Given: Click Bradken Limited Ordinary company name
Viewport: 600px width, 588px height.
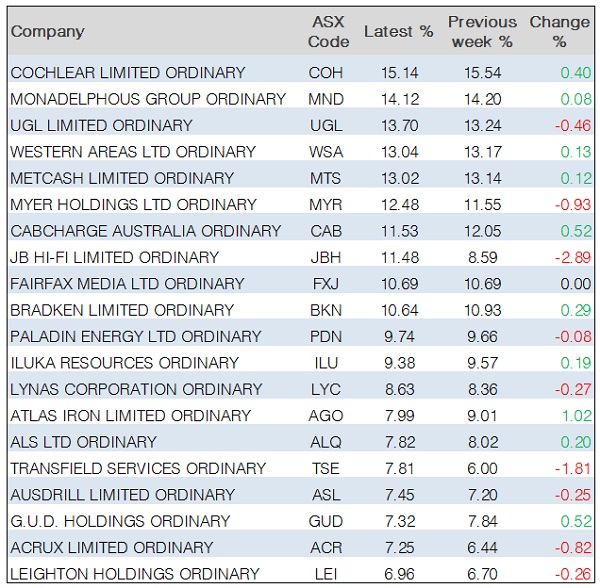Looking at the screenshot, I should tap(122, 310).
